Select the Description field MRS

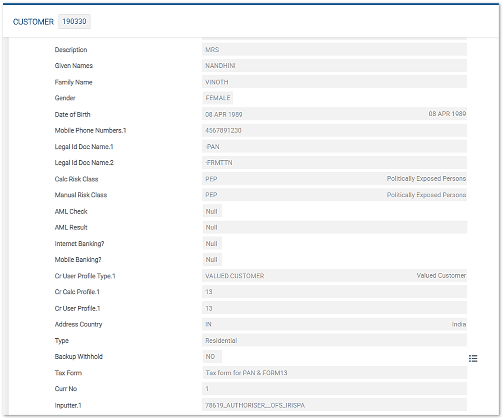334,49
